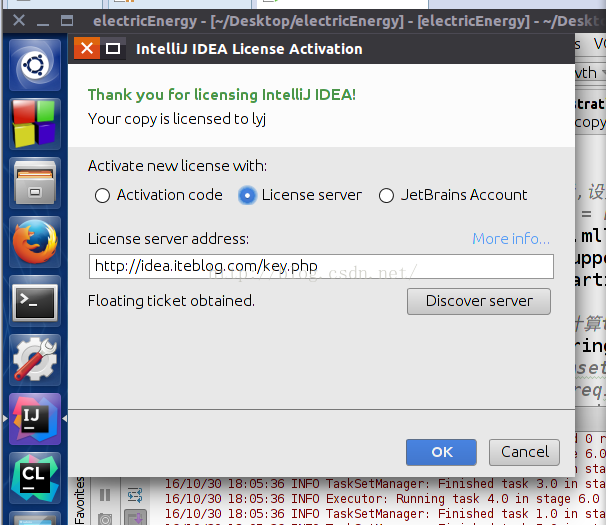Click 'Thank you for licensing IntelliJ IDEA!' heading

(x=222, y=95)
